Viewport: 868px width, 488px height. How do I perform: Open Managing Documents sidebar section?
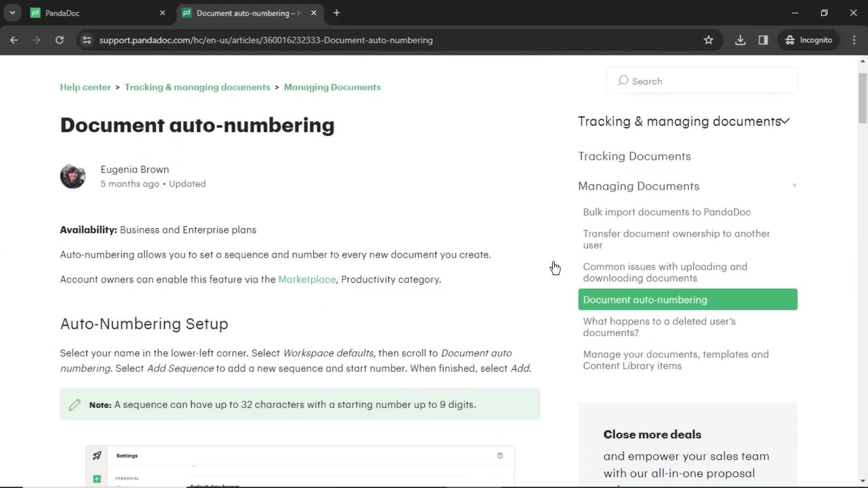(x=638, y=186)
